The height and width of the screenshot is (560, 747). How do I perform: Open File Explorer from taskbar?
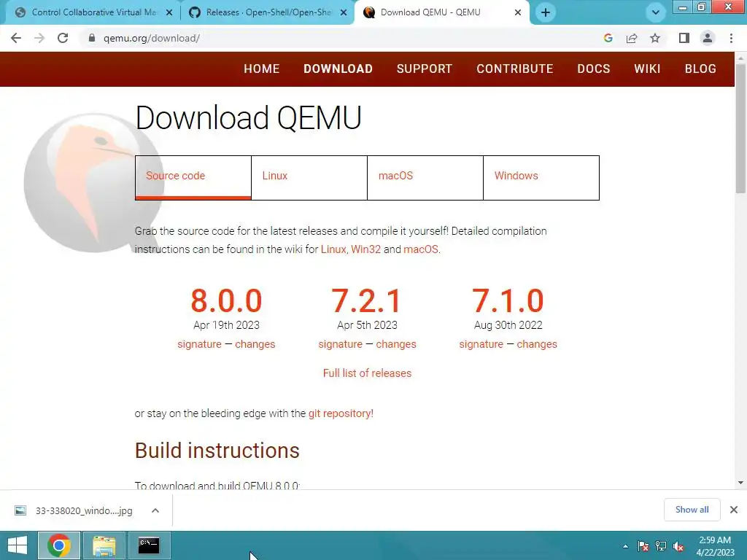tap(104, 545)
